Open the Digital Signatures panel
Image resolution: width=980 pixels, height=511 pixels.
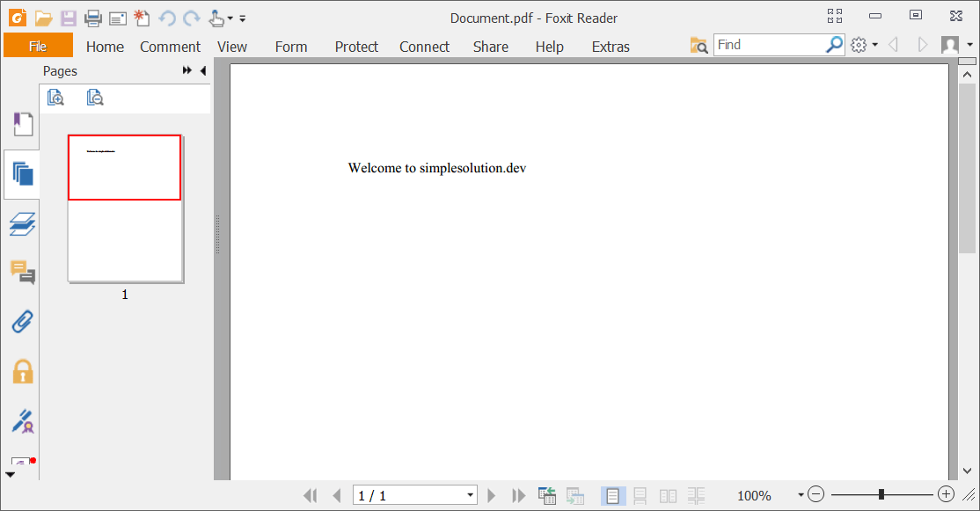22,420
